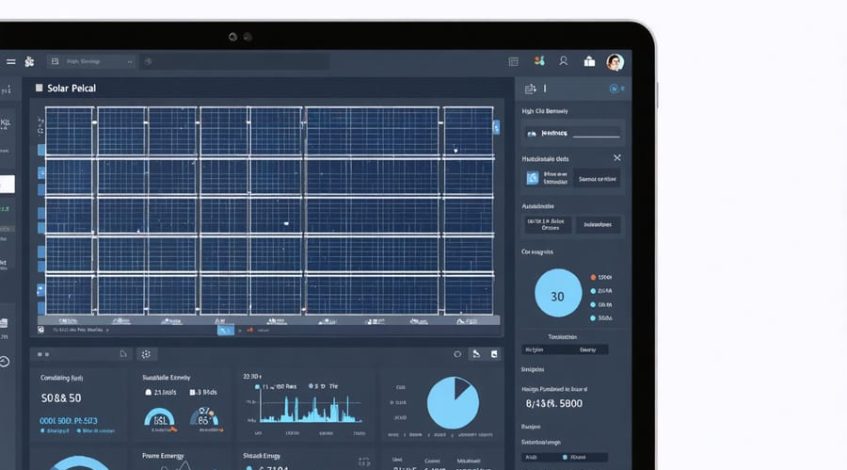This screenshot has width=847, height=470.
Task: Open the briefcase icon in top bar
Action: click(x=589, y=62)
